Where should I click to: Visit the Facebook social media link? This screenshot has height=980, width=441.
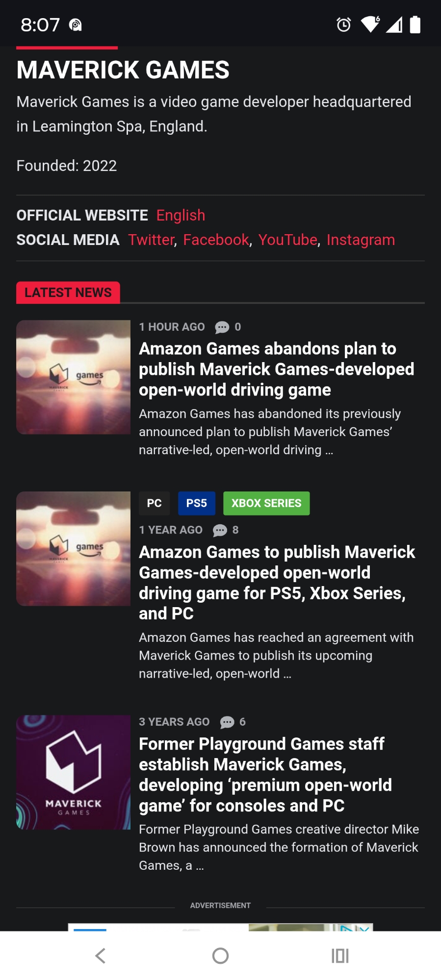[x=216, y=240]
